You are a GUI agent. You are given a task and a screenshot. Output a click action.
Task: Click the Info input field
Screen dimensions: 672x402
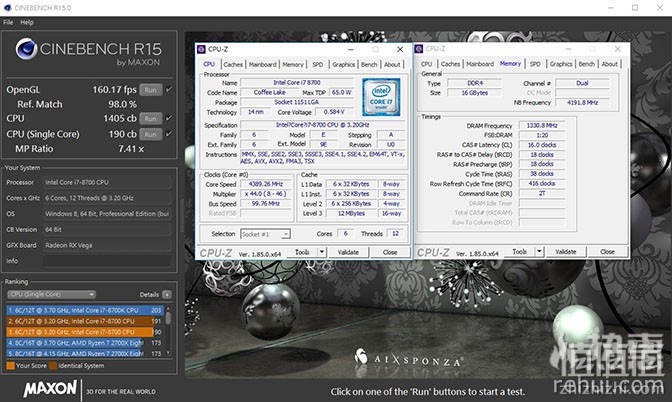(x=107, y=261)
